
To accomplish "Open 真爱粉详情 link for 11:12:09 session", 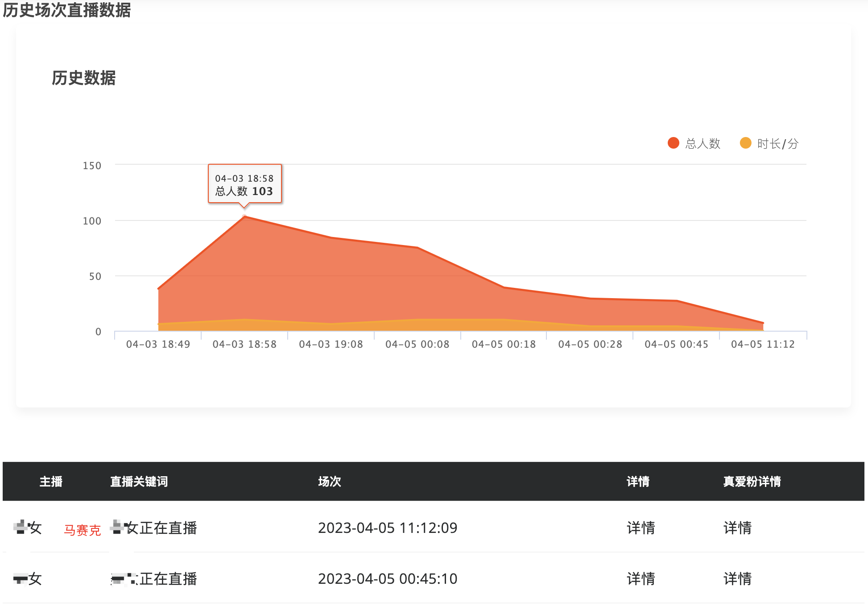I will (737, 528).
